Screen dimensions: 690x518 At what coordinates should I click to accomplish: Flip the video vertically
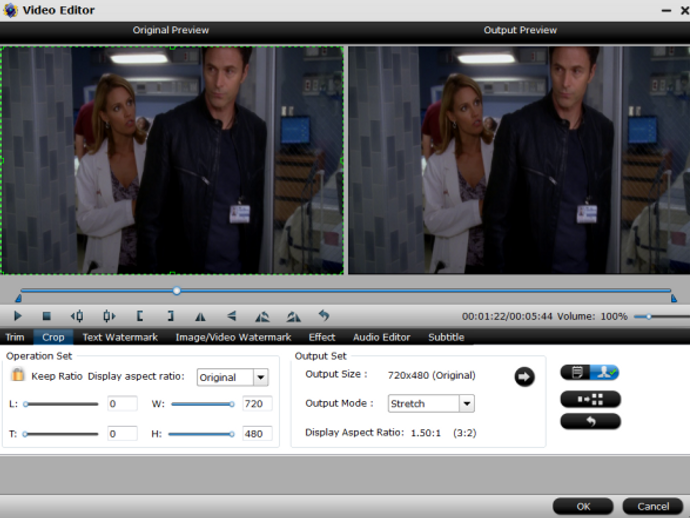coord(231,316)
